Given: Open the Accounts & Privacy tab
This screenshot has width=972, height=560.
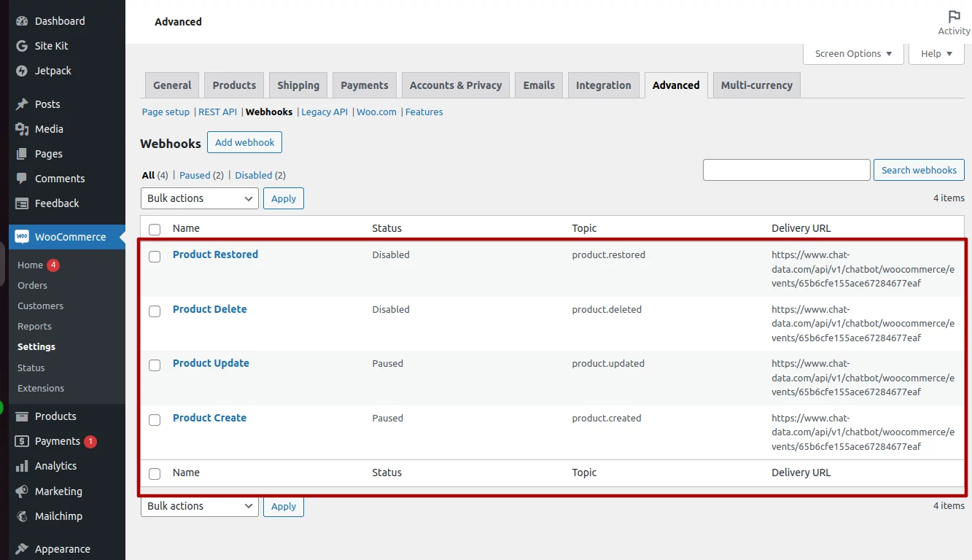Looking at the screenshot, I should pos(456,85).
